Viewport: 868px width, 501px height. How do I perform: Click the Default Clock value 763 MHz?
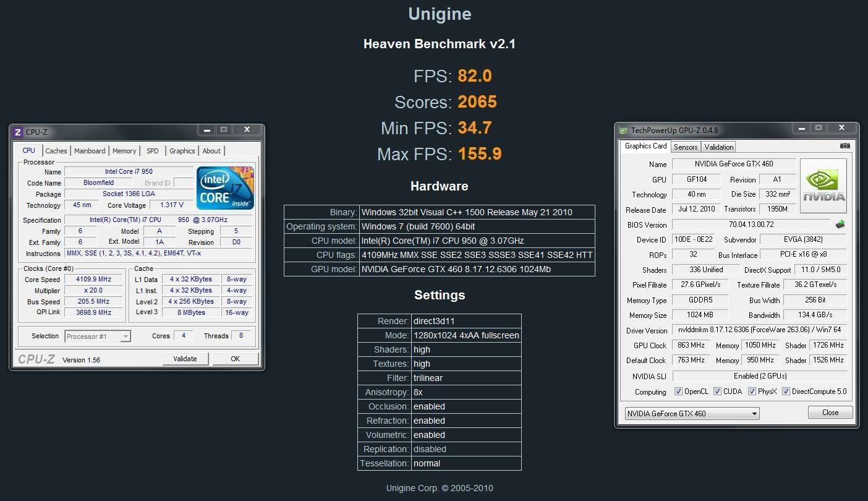coord(692,360)
